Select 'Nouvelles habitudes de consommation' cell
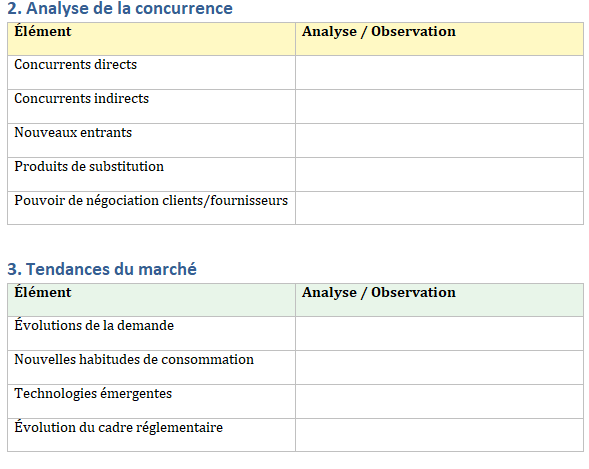The height and width of the screenshot is (469, 589). pyautogui.click(x=151, y=368)
